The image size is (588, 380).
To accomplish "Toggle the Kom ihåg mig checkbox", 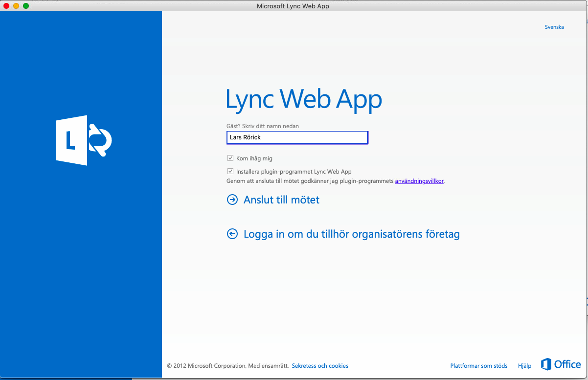I will point(230,158).
